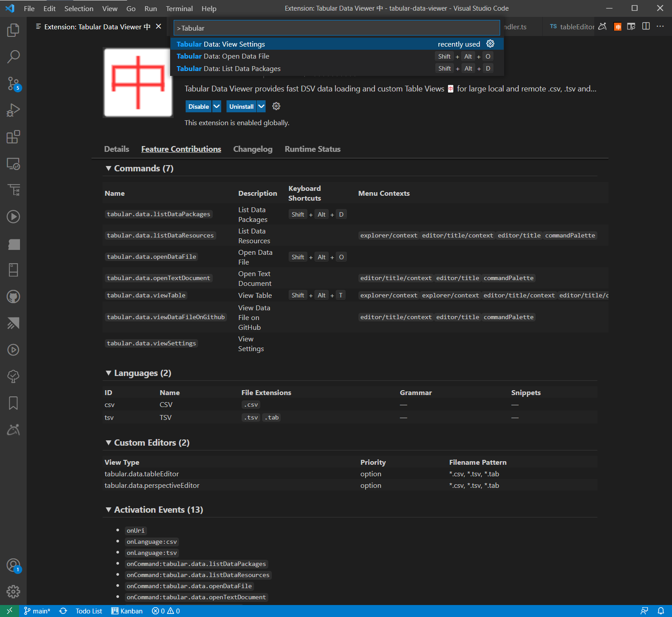Open Source Control view with 5 badge

pyautogui.click(x=13, y=83)
